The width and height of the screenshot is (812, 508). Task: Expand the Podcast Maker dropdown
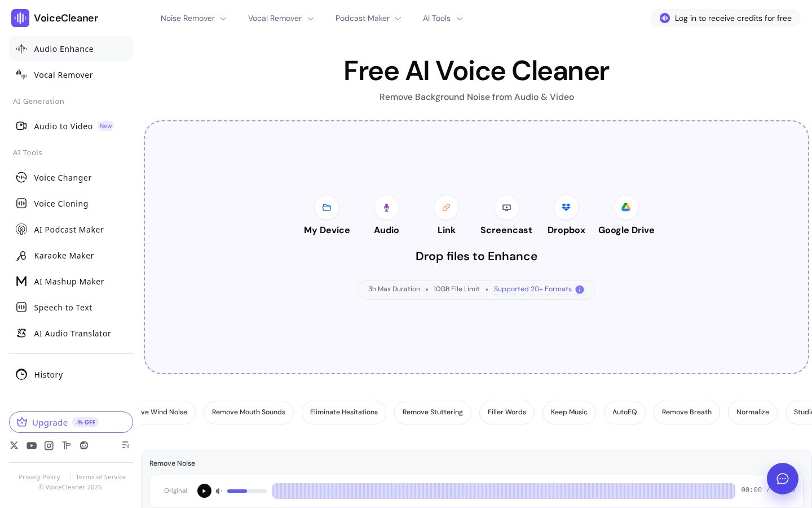pos(368,19)
